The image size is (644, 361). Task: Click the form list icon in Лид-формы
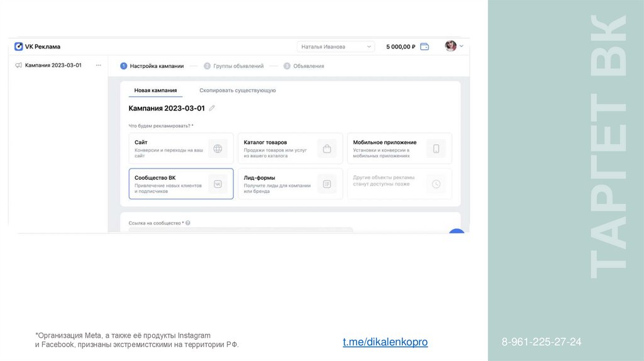tap(327, 184)
